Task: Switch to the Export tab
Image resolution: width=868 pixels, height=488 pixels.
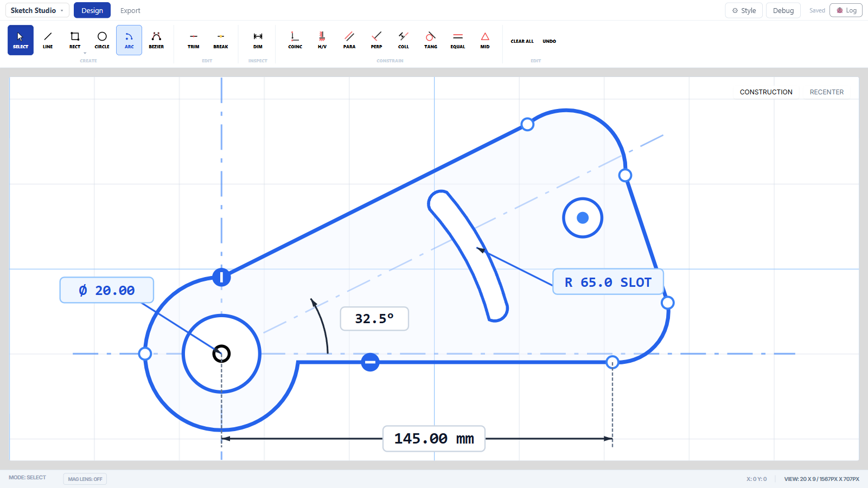Action: point(130,10)
